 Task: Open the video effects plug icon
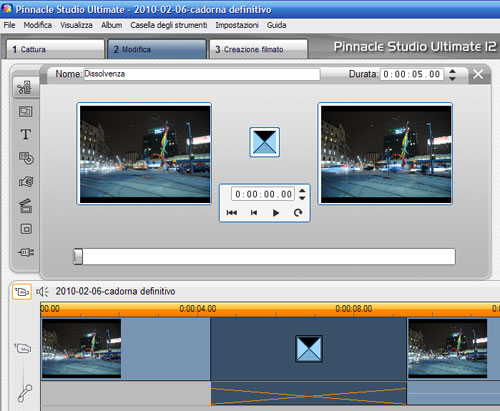coord(26,252)
